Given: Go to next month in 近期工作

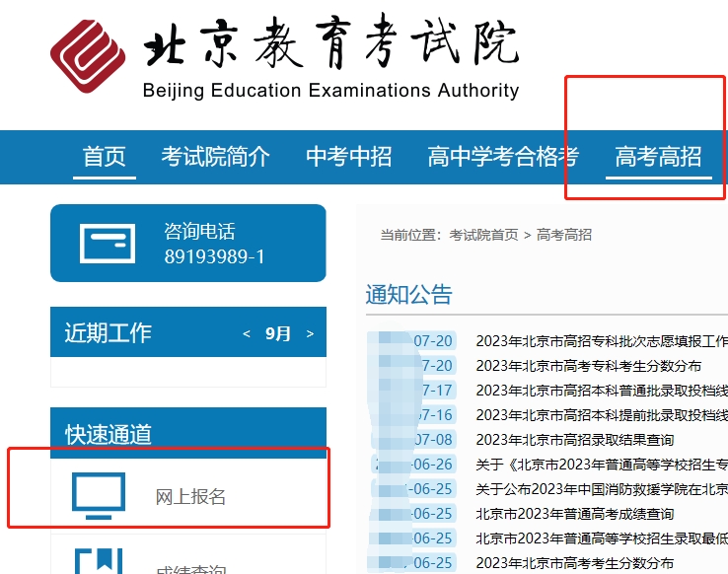Looking at the screenshot, I should [x=310, y=334].
